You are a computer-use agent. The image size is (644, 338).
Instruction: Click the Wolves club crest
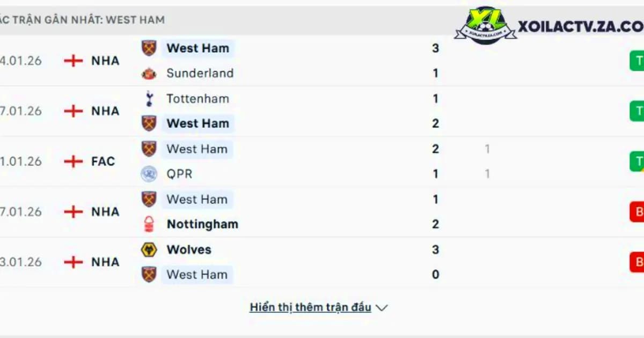149,249
